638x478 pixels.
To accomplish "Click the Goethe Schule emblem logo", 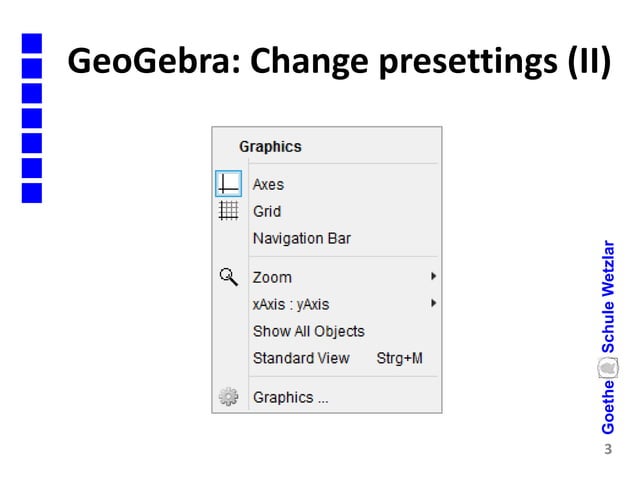I will [x=607, y=369].
